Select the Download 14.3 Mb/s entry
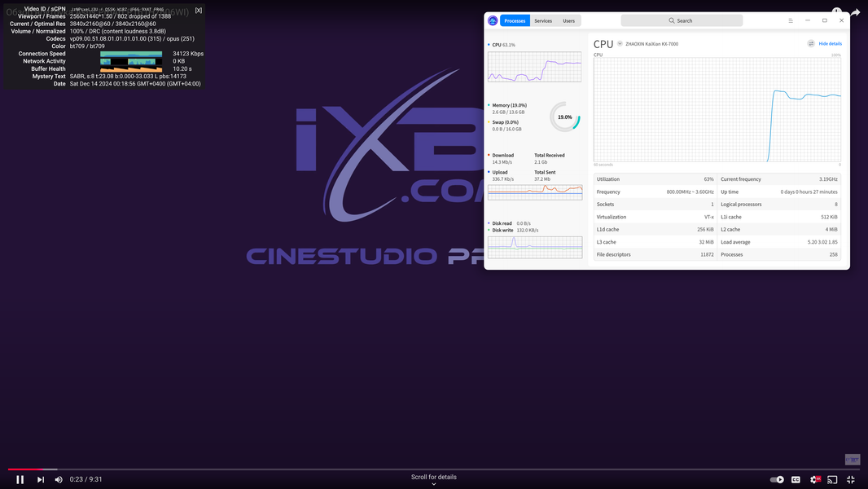Image resolution: width=868 pixels, height=489 pixels. pos(502,158)
